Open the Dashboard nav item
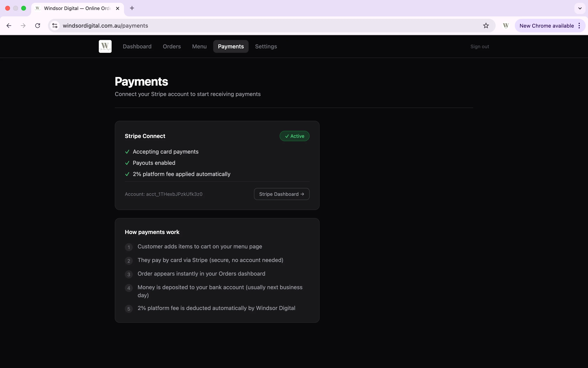This screenshot has height=368, width=588. (137, 46)
